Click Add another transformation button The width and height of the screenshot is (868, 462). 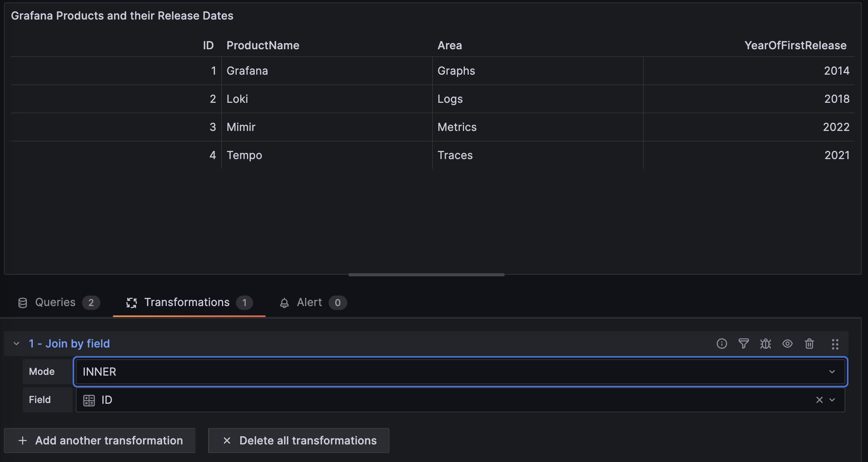point(100,441)
